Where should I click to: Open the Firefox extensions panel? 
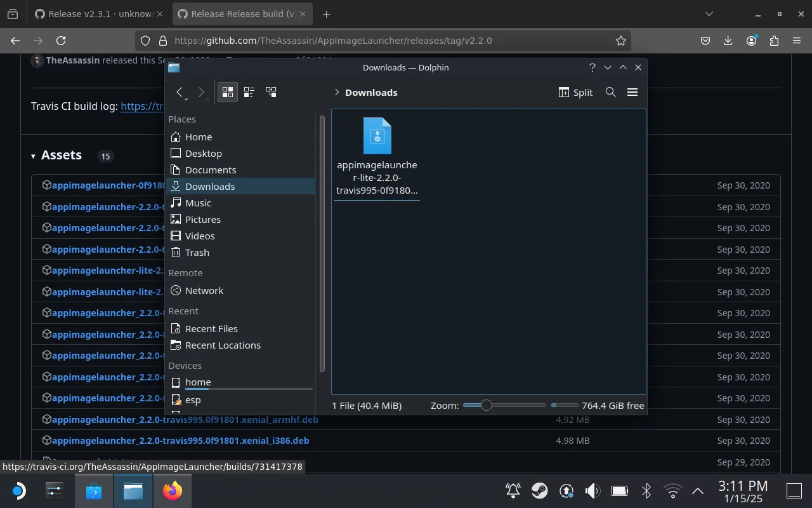773,40
